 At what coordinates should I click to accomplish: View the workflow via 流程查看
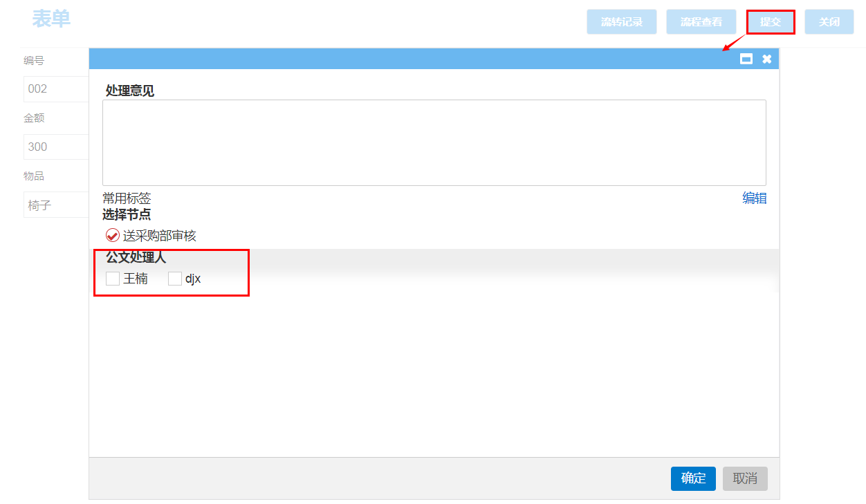[701, 22]
